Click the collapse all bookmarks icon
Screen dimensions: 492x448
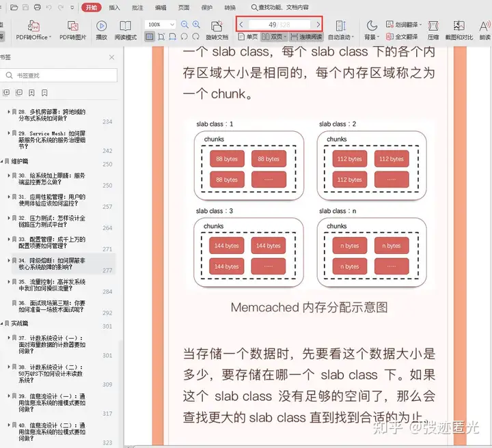click(19, 93)
